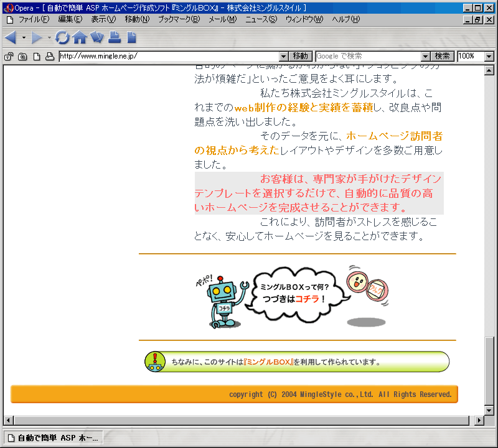The width and height of the screenshot is (498, 448).
Task: Open the forward history dropdown arrow
Action: tap(49, 38)
